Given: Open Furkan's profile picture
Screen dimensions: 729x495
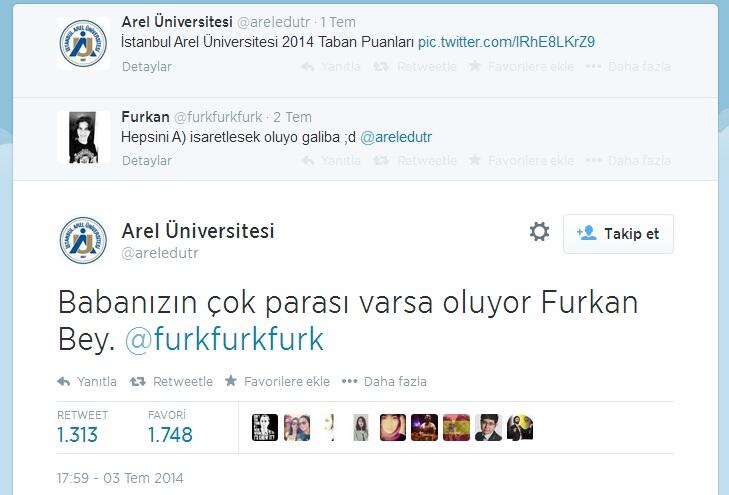Looking at the screenshot, I should [84, 138].
